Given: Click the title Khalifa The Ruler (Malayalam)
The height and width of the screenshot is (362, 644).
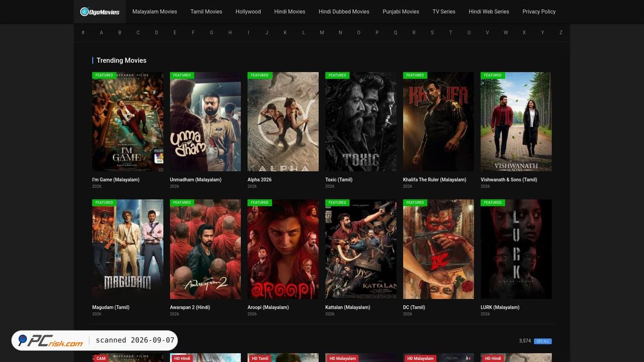Looking at the screenshot, I should (434, 180).
